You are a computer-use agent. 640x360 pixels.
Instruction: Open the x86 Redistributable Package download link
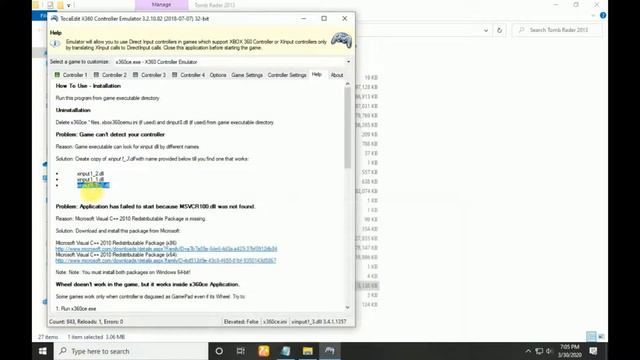(166, 249)
